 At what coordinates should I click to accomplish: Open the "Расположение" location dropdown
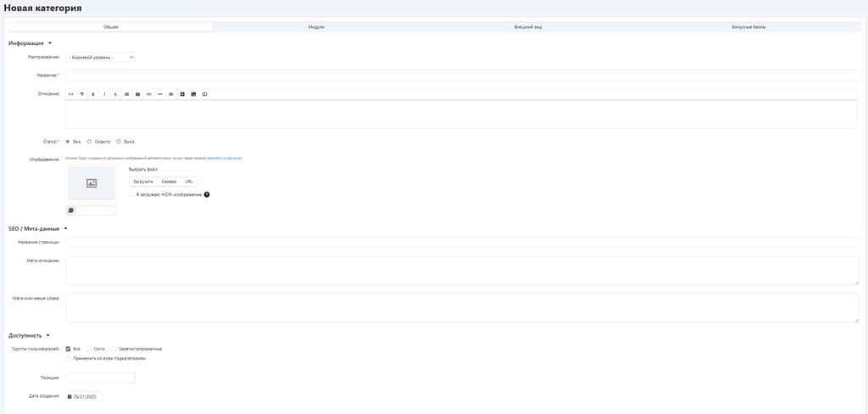tap(101, 58)
